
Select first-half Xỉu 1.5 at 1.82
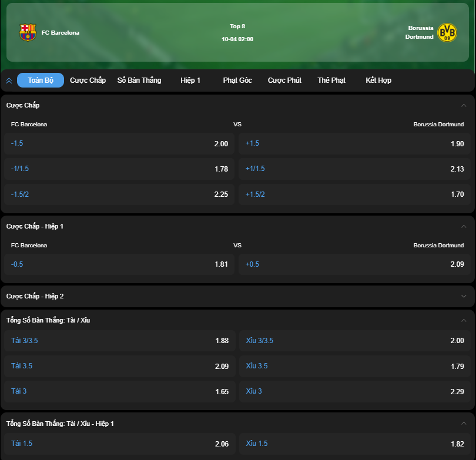(355, 444)
